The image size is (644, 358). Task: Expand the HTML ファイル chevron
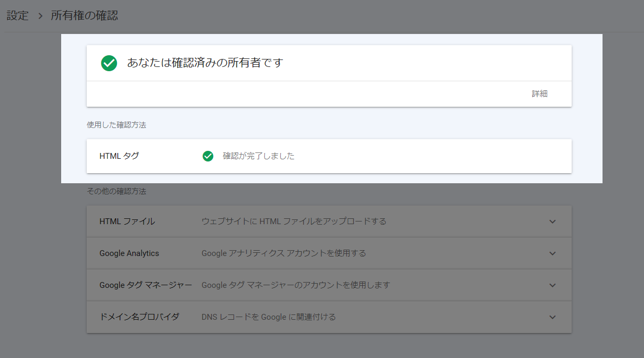click(x=553, y=221)
